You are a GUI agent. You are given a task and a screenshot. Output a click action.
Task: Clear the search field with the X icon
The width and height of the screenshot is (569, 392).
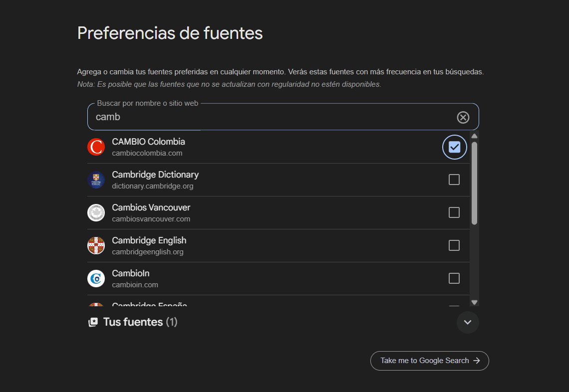tap(463, 118)
